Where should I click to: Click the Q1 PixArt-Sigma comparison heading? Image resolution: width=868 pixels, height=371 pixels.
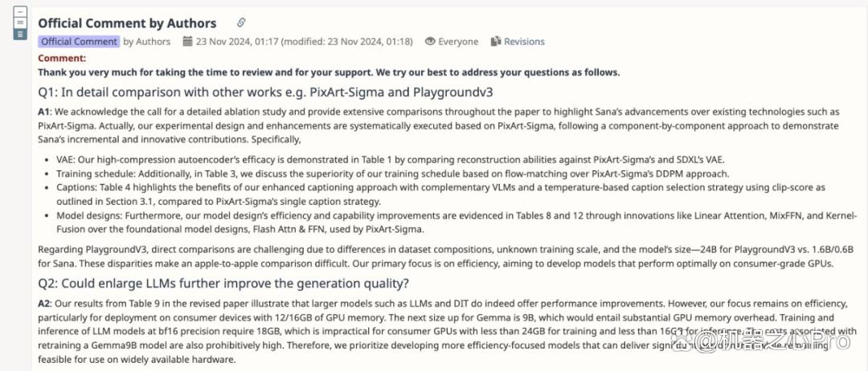[x=265, y=92]
